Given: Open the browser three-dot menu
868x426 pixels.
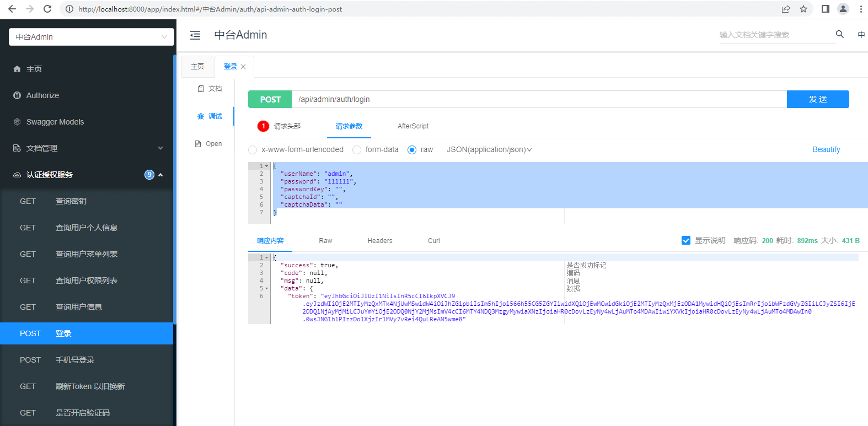Looking at the screenshot, I should point(861,9).
